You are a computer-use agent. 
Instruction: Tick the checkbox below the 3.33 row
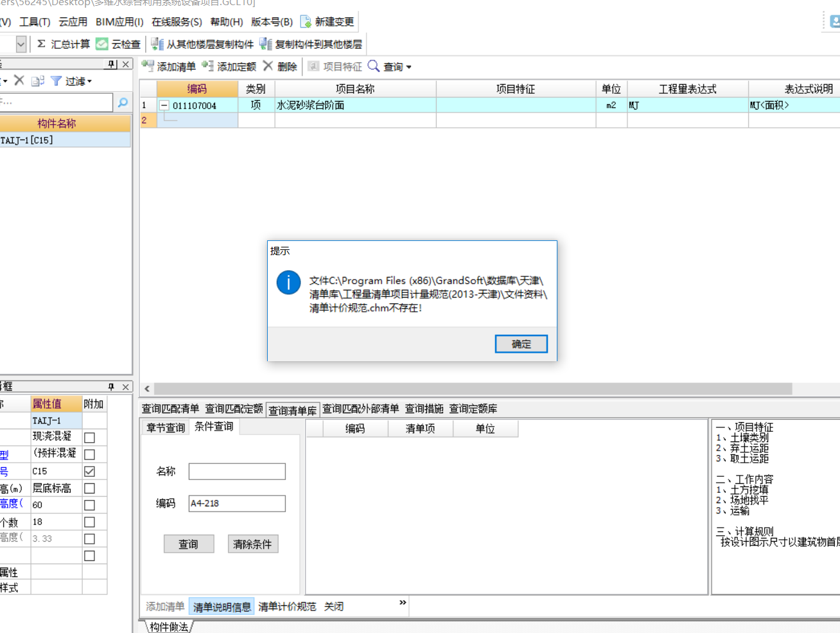pyautogui.click(x=90, y=556)
